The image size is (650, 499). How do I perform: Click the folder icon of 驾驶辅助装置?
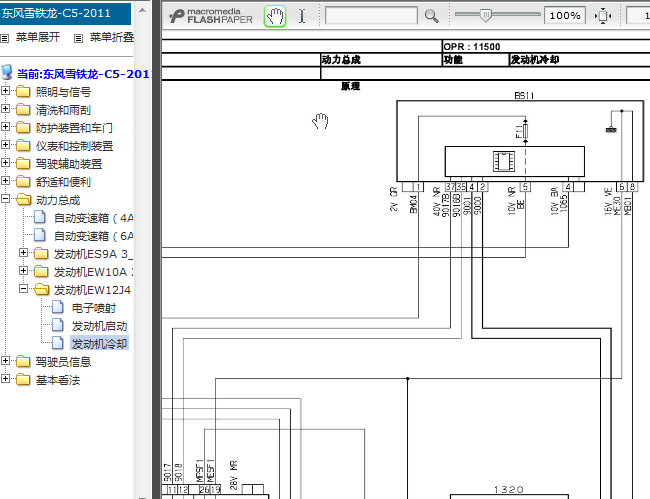coord(23,163)
